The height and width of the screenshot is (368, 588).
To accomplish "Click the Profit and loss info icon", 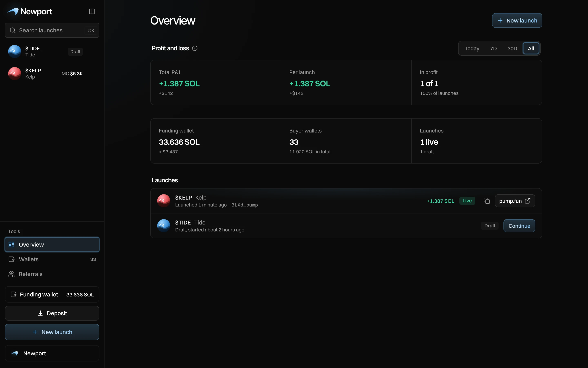I will tap(195, 48).
